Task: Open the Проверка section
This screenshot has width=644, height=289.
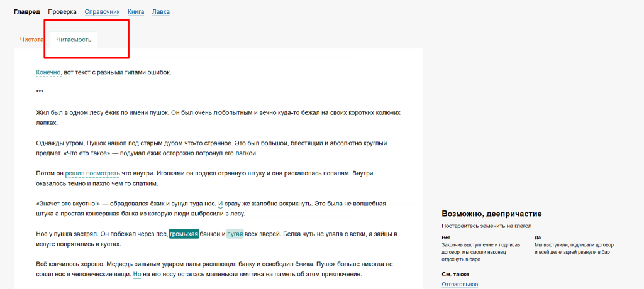Action: 62,11
